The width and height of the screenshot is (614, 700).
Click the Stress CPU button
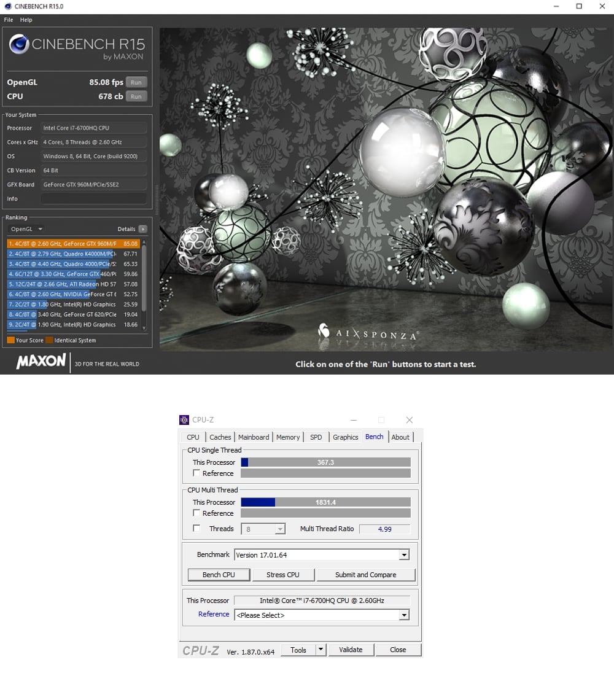[283, 575]
